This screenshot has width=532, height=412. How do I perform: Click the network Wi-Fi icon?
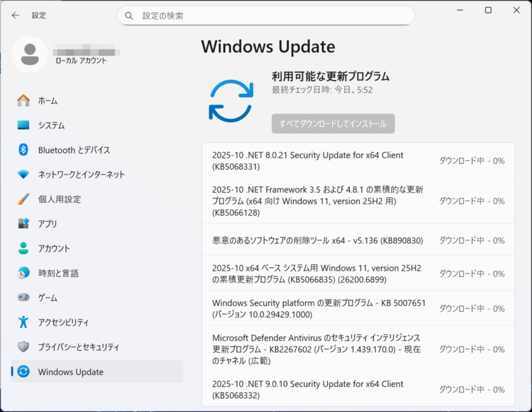coord(23,174)
